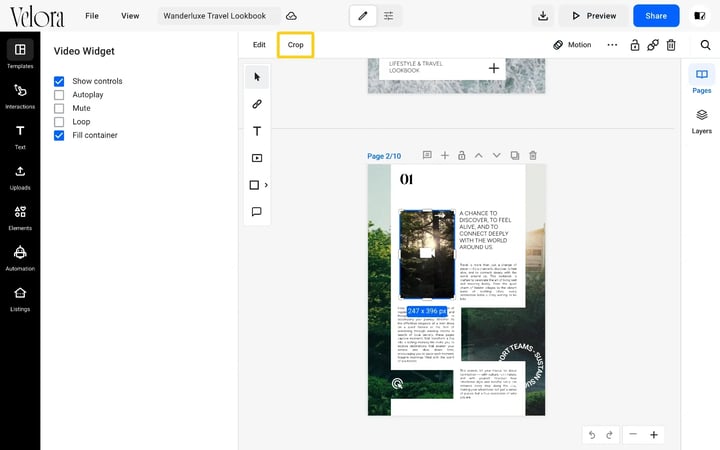Open the Pages panel

click(x=701, y=80)
